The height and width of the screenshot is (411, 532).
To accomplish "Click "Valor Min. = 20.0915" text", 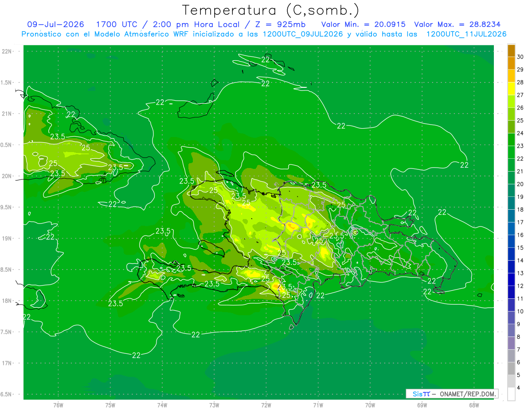I will [363, 24].
